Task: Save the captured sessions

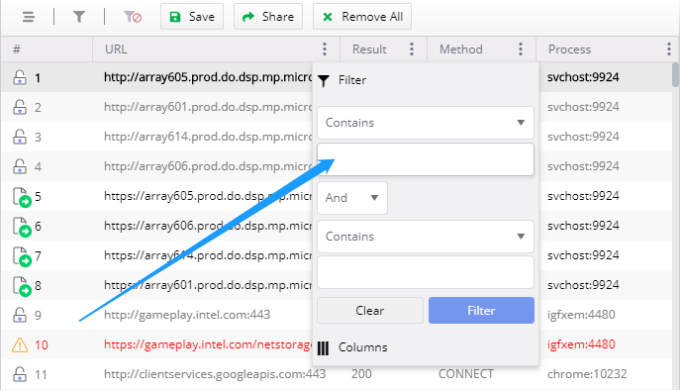Action: (192, 17)
